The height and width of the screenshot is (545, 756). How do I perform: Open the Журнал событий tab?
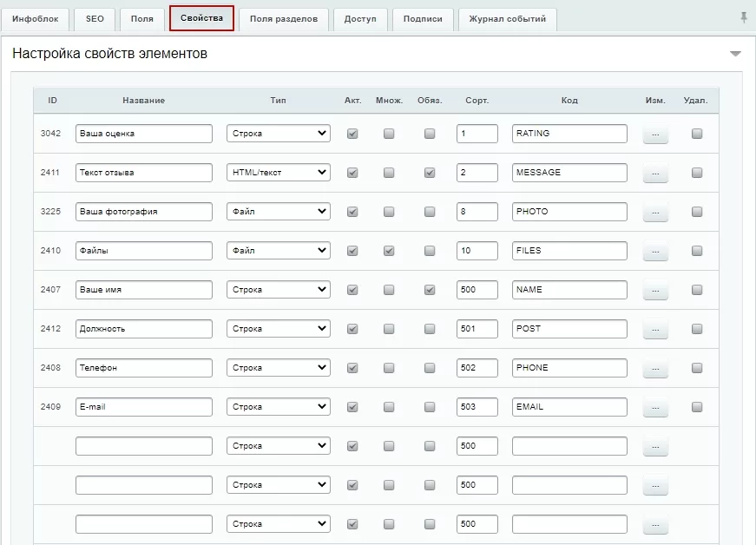coord(508,19)
